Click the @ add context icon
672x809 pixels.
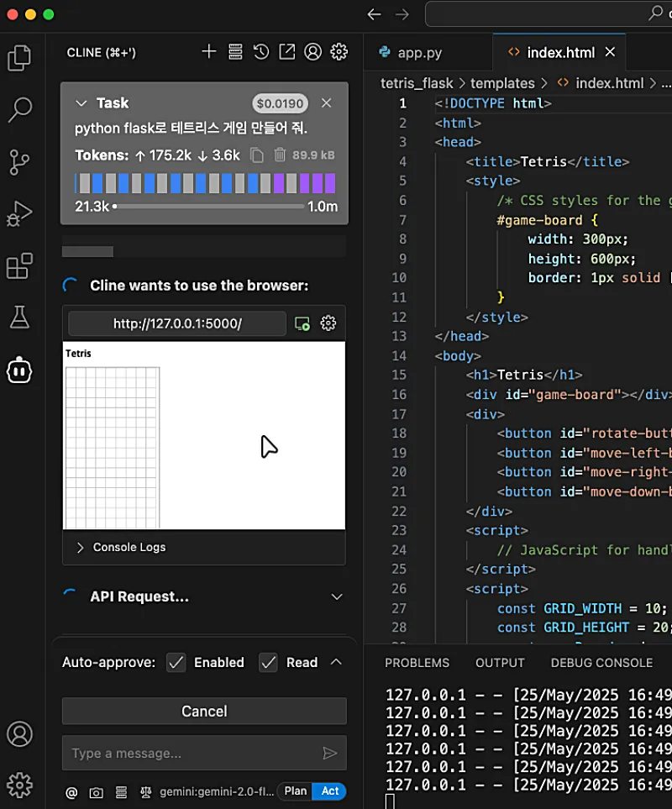pos(71,792)
